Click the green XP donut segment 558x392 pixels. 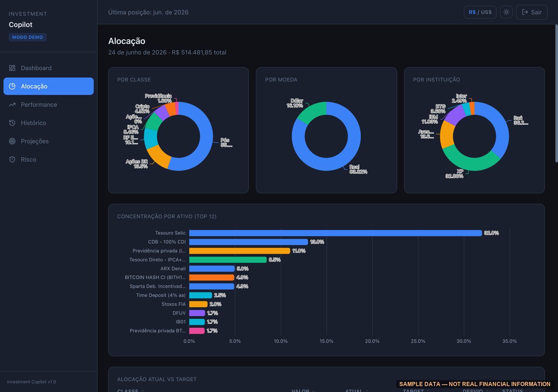click(x=469, y=162)
